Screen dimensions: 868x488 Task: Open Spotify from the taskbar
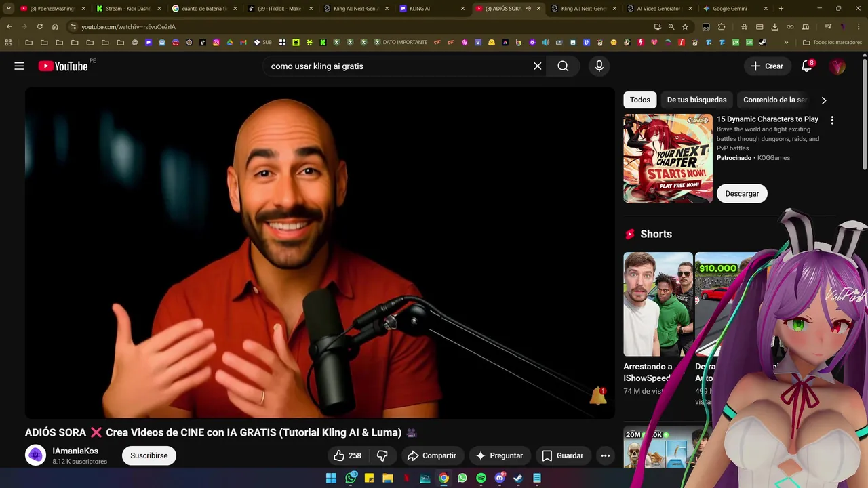pyautogui.click(x=481, y=478)
